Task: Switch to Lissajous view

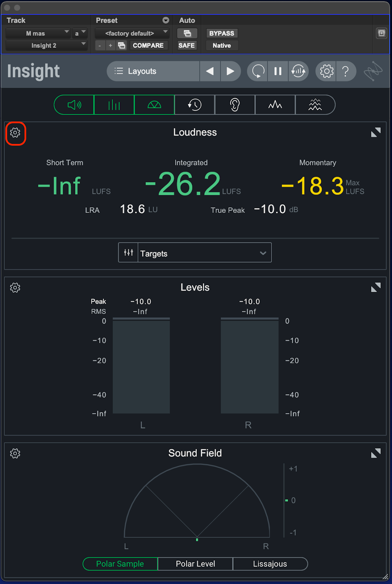Action: 270,564
